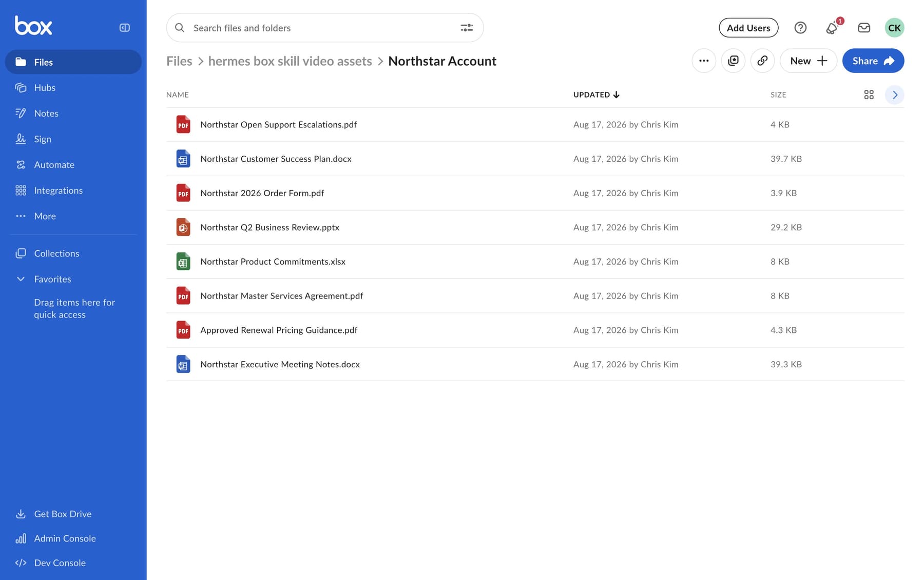Click the Collections sidebar icon
Screen dimensions: 924x580
21,253
